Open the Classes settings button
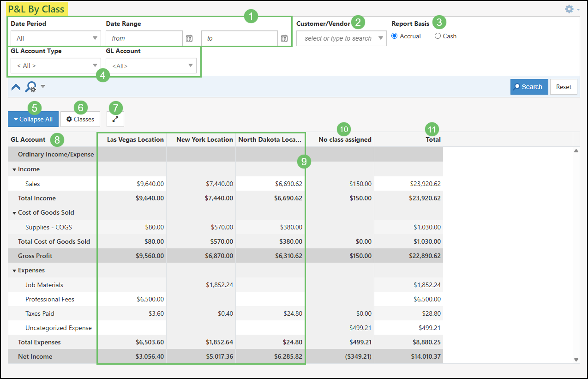The width and height of the screenshot is (588, 379). (80, 119)
